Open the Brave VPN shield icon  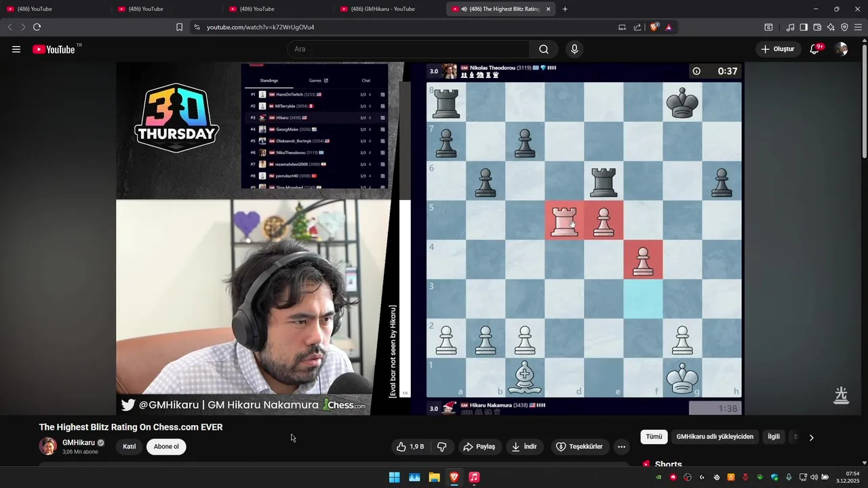point(844,27)
